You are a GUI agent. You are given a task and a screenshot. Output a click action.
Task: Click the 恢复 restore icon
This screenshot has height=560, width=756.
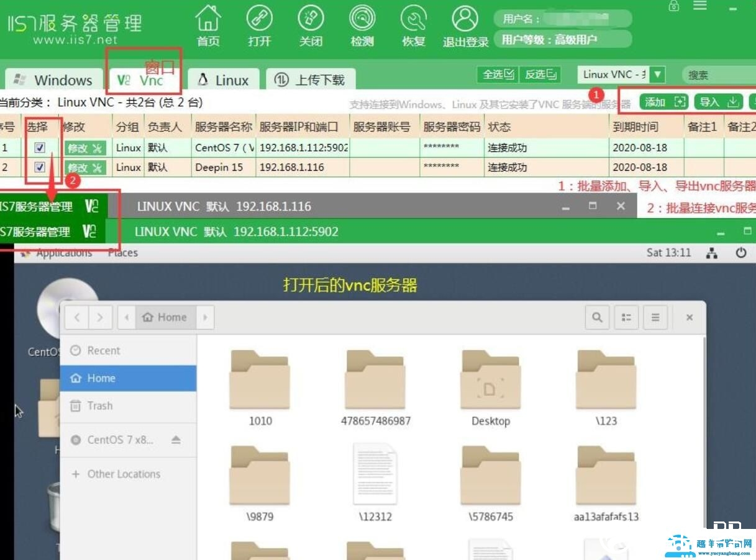pyautogui.click(x=413, y=25)
